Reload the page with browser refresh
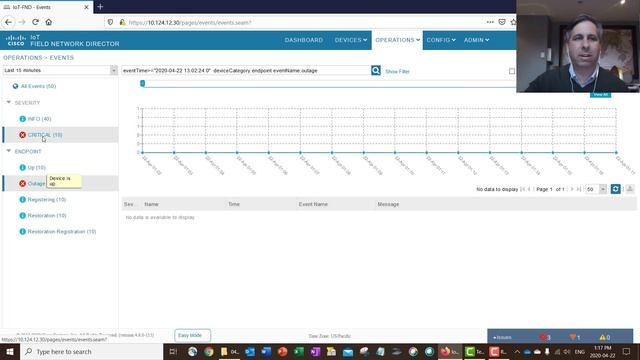This screenshot has height=360, width=640. [36, 22]
